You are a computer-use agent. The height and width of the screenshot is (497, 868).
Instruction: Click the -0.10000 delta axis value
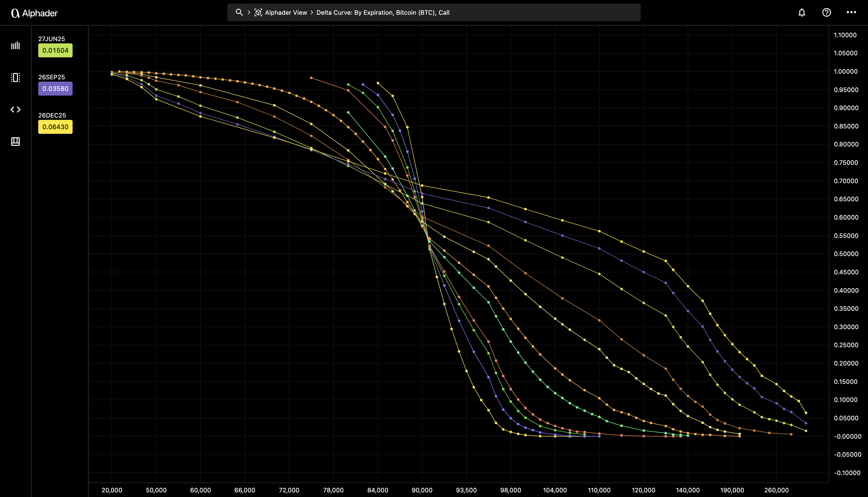pyautogui.click(x=847, y=473)
